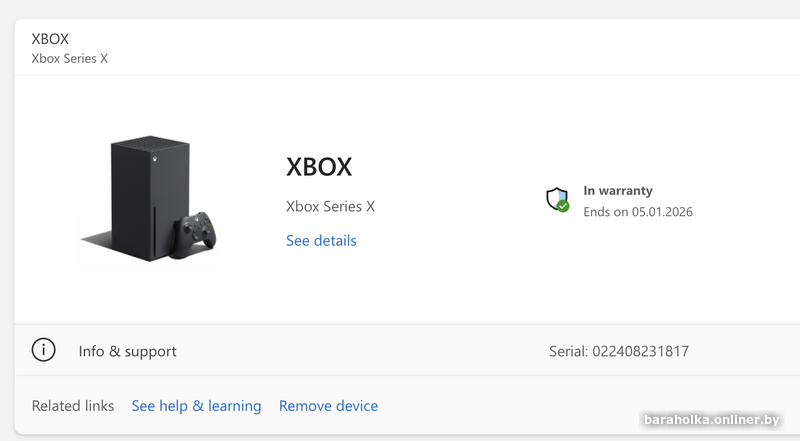
Task: Click the green checkmark badge on shield
Action: point(563,206)
